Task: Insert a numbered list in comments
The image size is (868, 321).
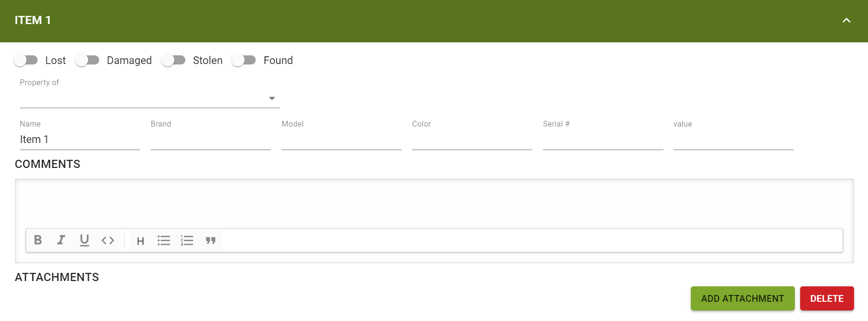Action: (x=187, y=241)
